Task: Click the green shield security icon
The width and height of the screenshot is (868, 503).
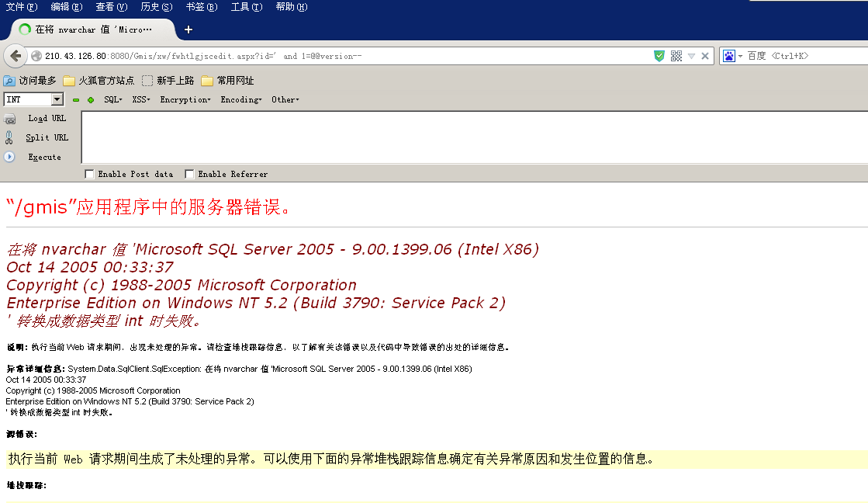Action: (x=659, y=56)
